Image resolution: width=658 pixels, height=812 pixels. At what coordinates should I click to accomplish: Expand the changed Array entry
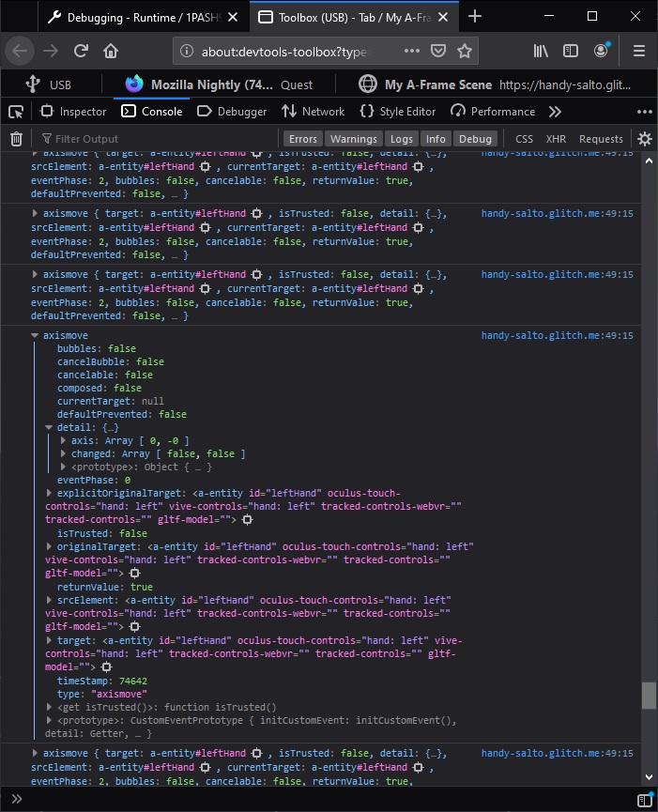coord(63,453)
